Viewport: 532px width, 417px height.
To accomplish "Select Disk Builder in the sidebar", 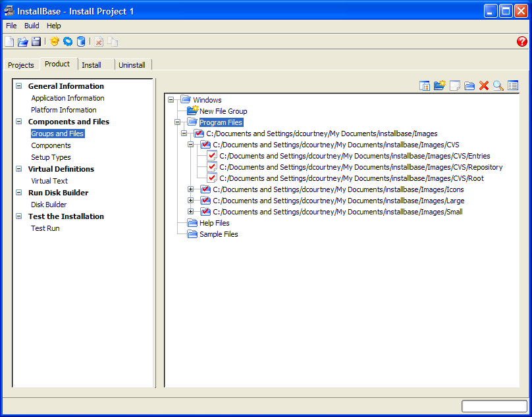I will (x=49, y=205).
